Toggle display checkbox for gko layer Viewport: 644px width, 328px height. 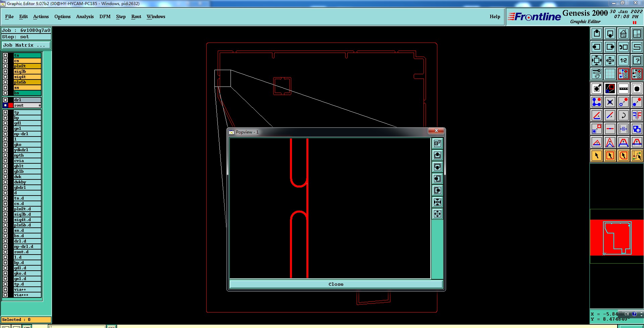[x=5, y=145]
